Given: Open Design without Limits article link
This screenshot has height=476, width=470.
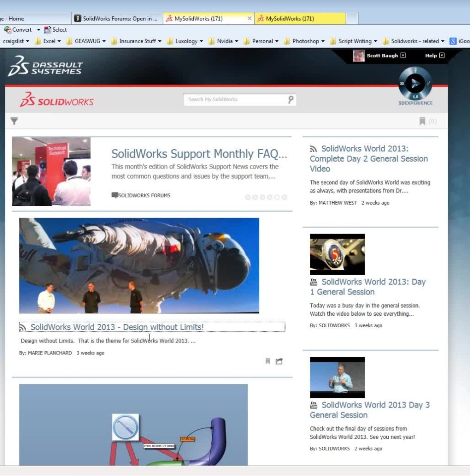Looking at the screenshot, I should pos(117,327).
